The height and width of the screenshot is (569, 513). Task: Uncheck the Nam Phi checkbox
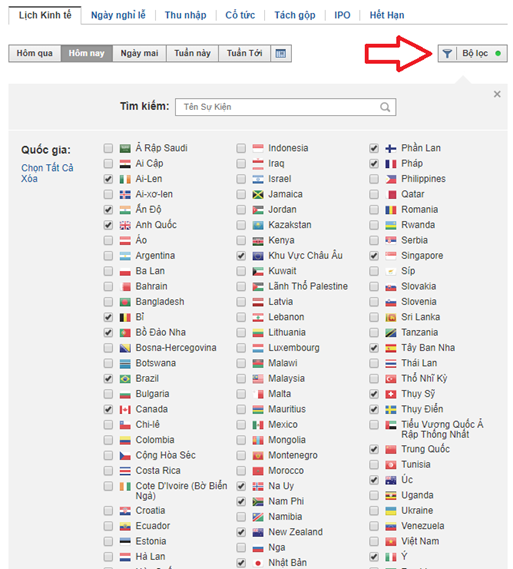click(241, 502)
